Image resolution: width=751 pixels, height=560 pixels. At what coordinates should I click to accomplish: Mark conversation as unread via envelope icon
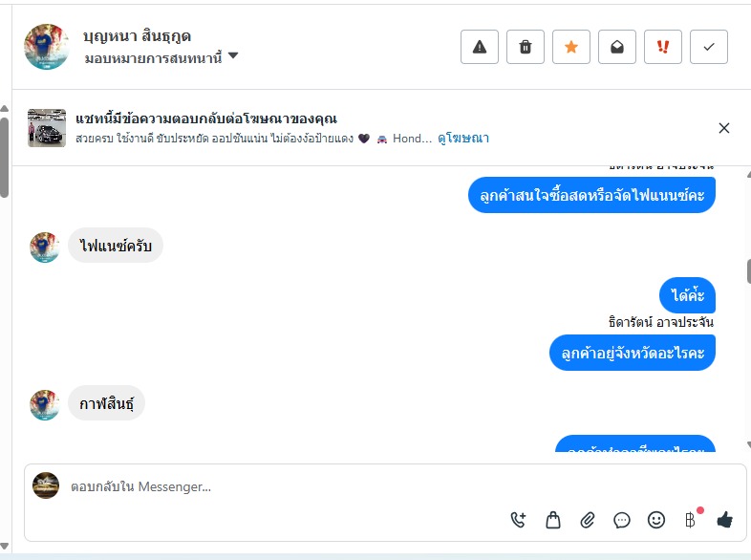click(x=617, y=47)
